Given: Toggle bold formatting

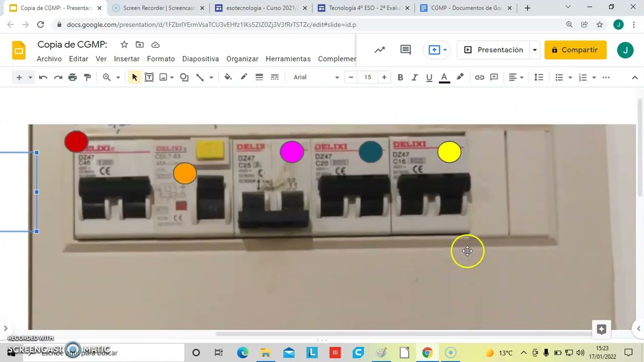Looking at the screenshot, I should (400, 77).
